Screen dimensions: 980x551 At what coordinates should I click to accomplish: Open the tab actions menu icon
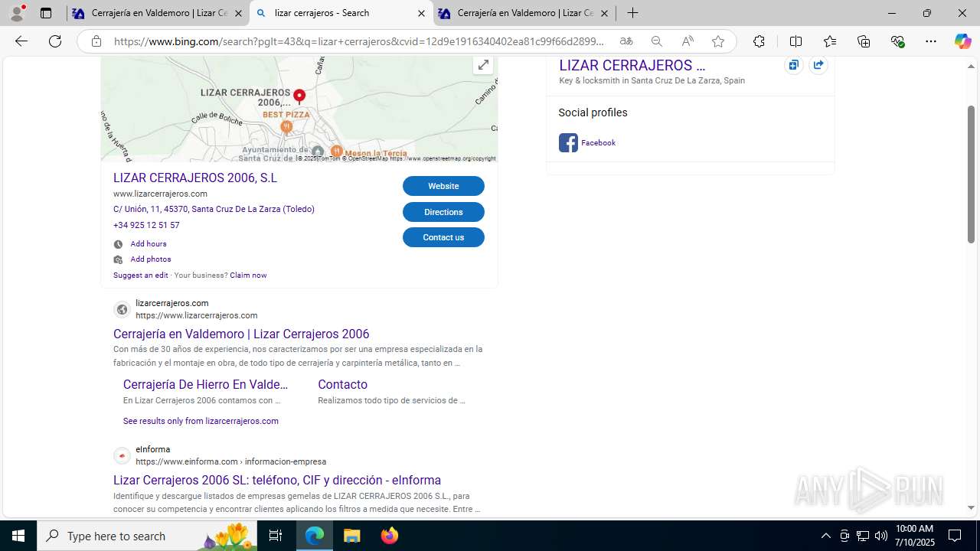(46, 13)
